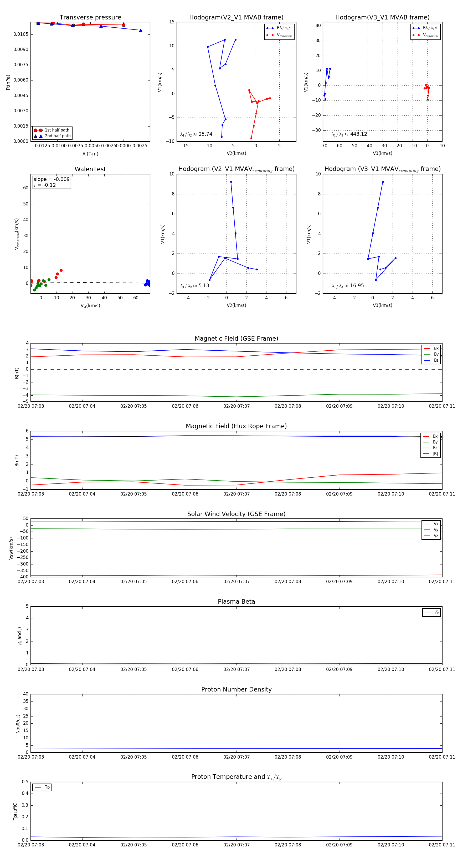Screen dimensions: 473x868
Task: Click the "Tp(10^6K)" y-axis label
Action: point(15,811)
